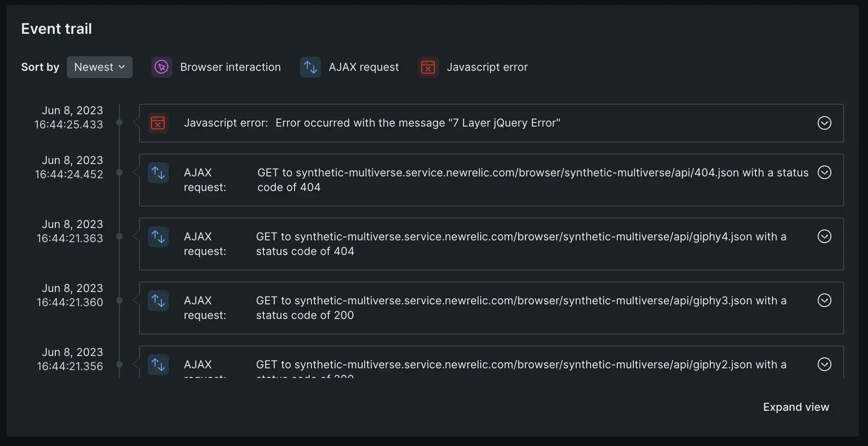Expand the giphy2.json request details

click(x=824, y=364)
